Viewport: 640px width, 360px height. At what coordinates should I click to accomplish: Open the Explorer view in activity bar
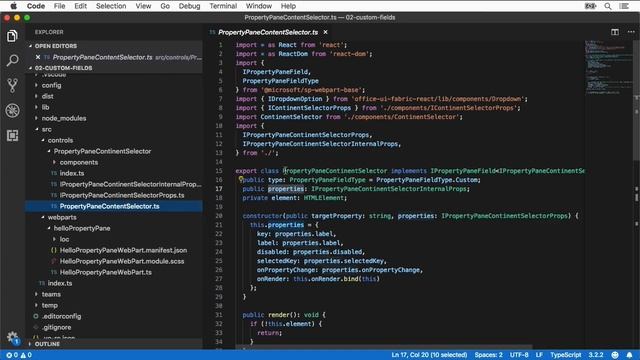click(12, 36)
